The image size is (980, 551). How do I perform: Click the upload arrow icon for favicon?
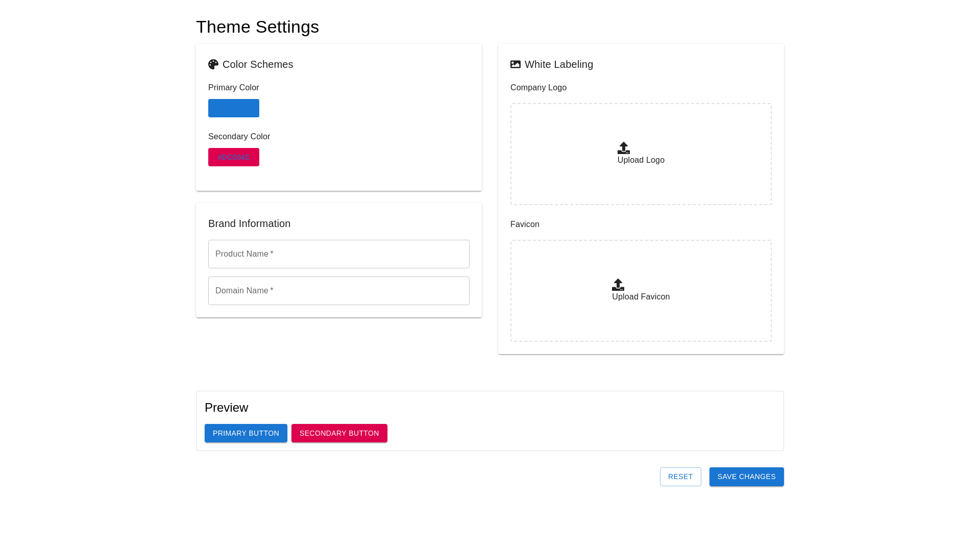(x=618, y=285)
